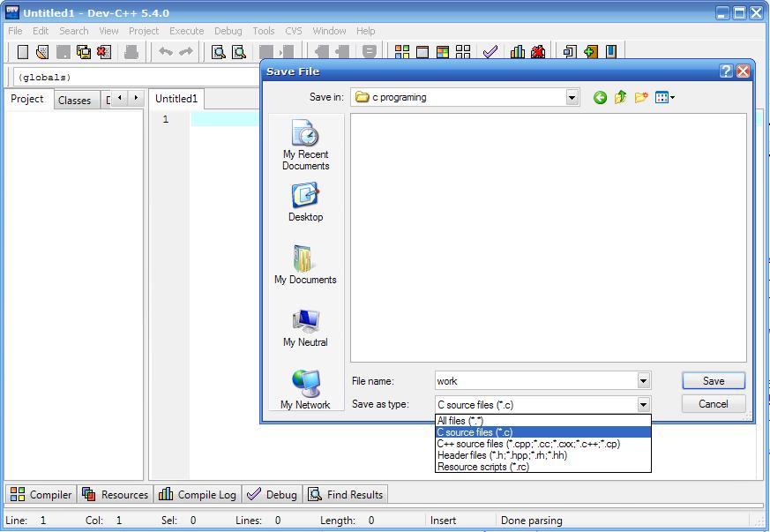This screenshot has width=770, height=532.
Task: Click the Debug checkmark toolbar icon
Action: (490, 51)
